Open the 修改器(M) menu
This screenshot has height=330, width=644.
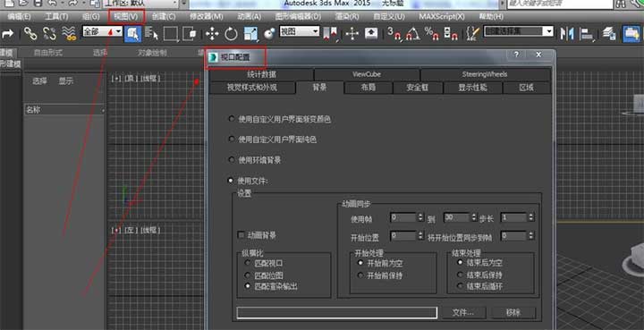pos(207,16)
